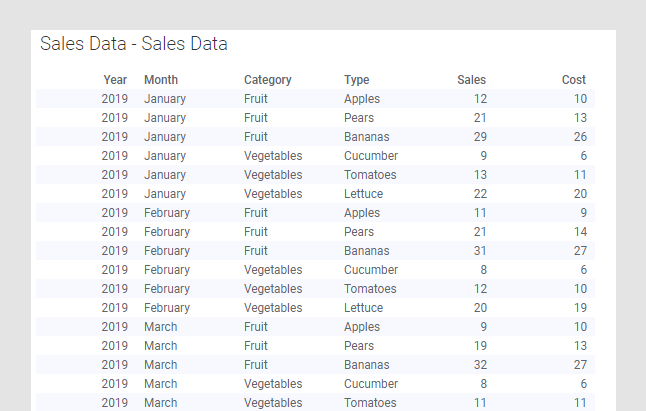Viewport: 646px width, 411px height.
Task: Select the Sales value 31 for February Bananas
Action: tap(480, 251)
